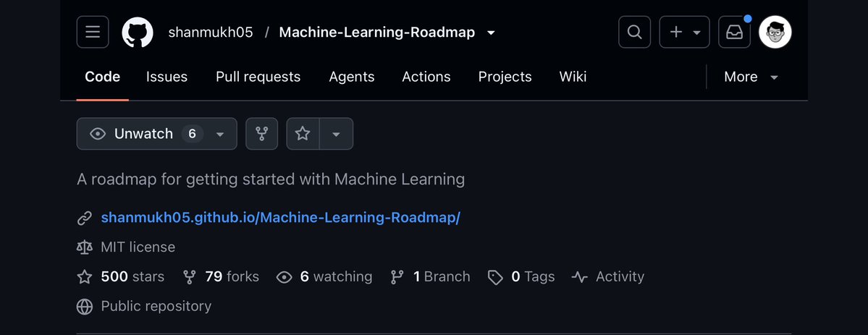Viewport: 868px width, 335px height.
Task: Open the search magnifier button
Action: click(634, 32)
